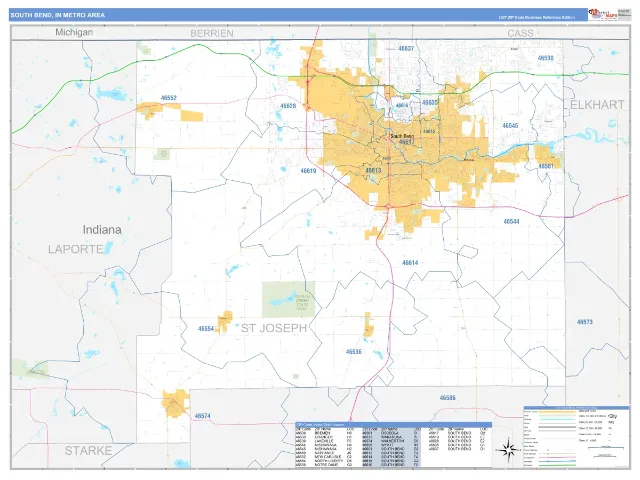Click the 'Indiana' state label
This screenshot has width=640, height=480.
click(x=102, y=230)
